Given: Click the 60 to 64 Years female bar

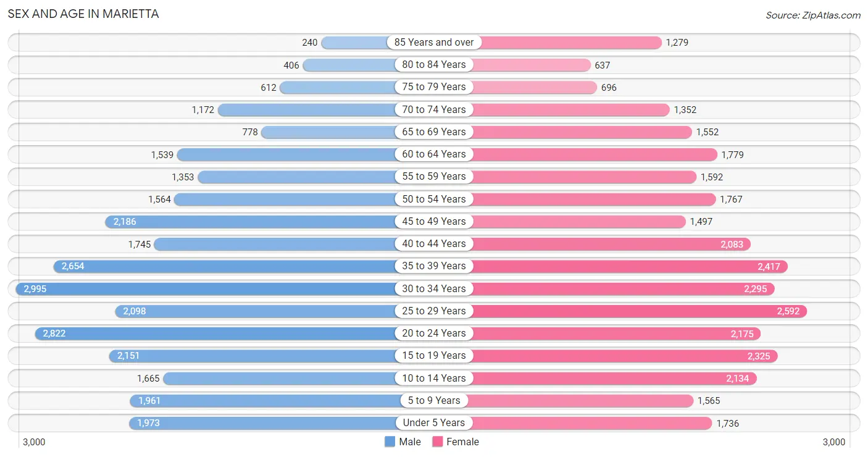Looking at the screenshot, I should click(593, 154).
